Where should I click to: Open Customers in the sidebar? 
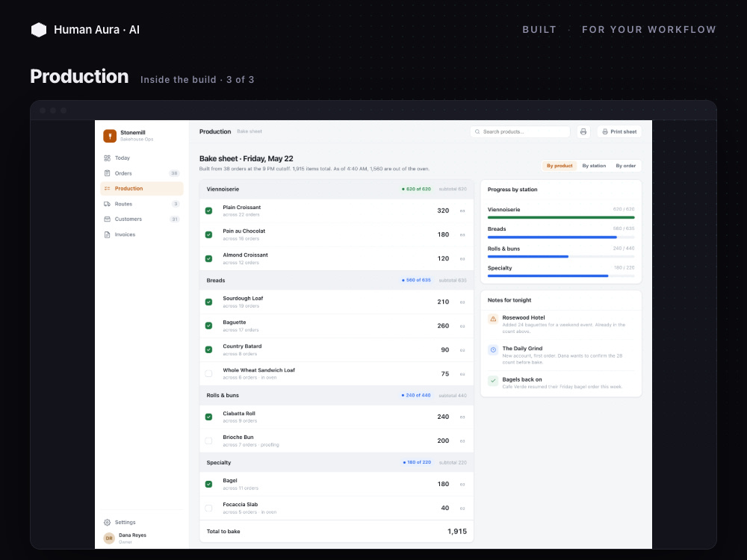[142, 219]
